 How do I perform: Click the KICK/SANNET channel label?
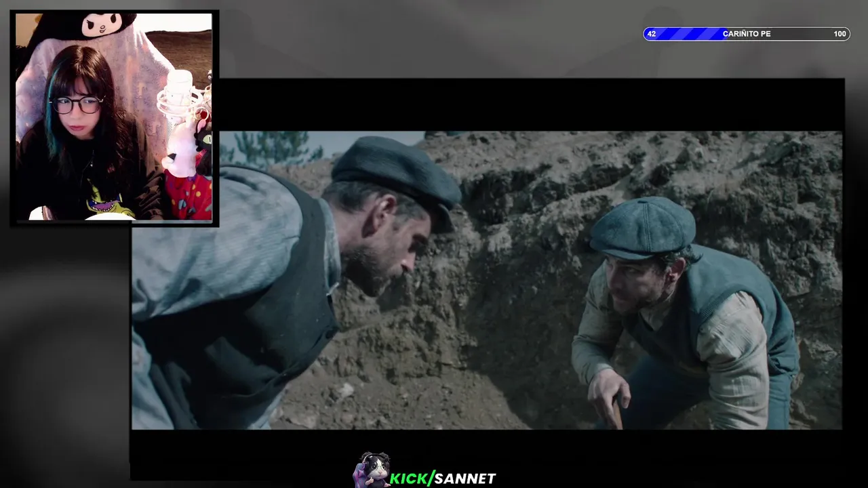(443, 479)
